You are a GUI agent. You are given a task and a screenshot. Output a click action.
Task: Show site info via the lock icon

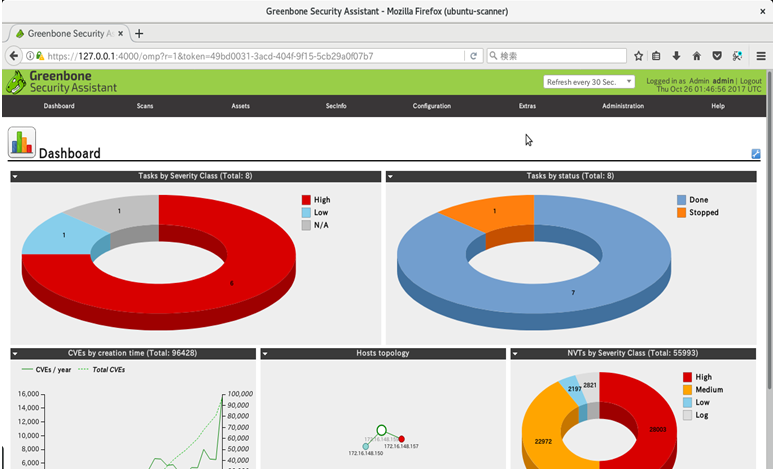pyautogui.click(x=40, y=56)
